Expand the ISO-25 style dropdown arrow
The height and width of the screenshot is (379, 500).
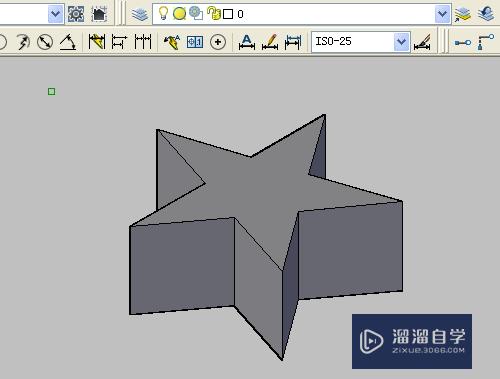pos(402,42)
